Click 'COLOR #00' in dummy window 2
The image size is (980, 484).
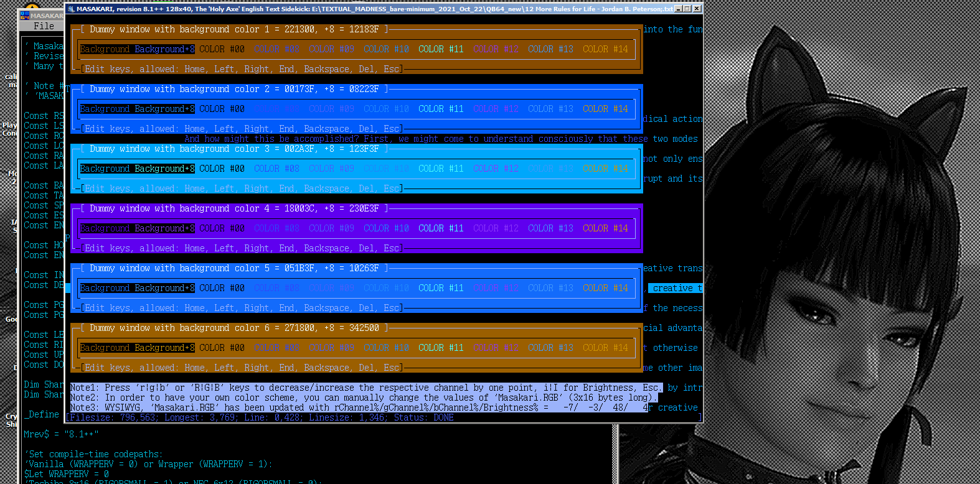[222, 109]
